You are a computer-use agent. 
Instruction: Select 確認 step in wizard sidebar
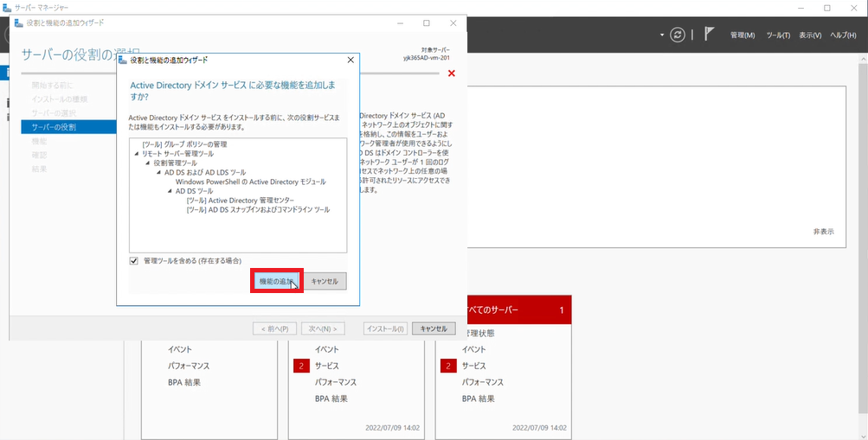[x=39, y=156]
